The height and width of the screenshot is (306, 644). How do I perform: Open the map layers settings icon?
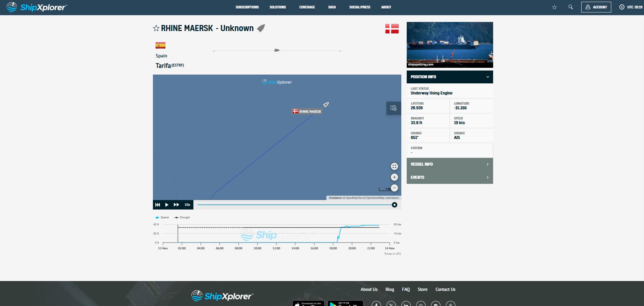(x=394, y=108)
